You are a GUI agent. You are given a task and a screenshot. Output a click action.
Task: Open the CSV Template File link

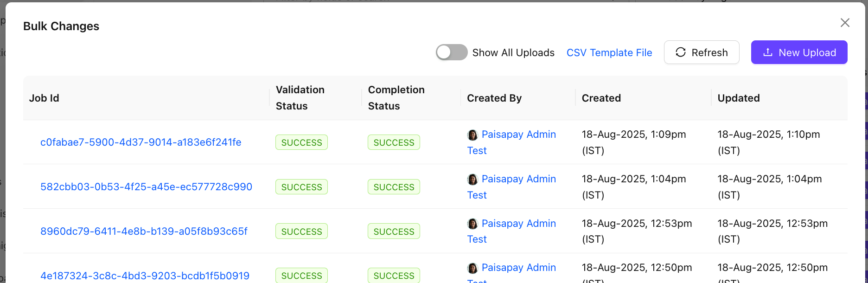pyautogui.click(x=609, y=52)
